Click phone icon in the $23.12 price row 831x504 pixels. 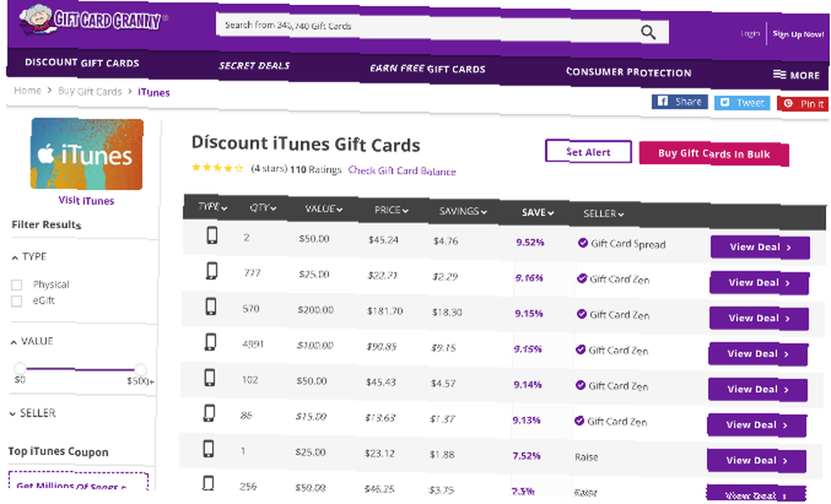[209, 448]
